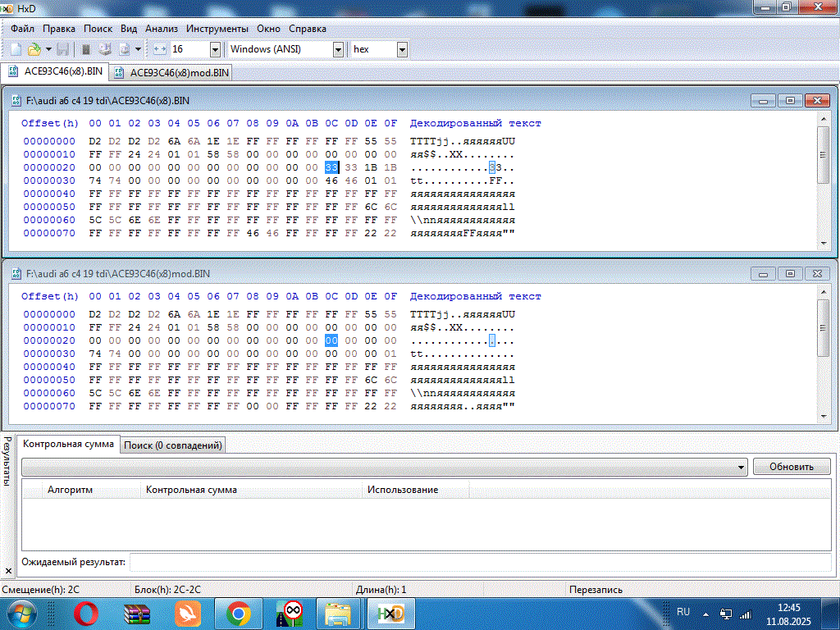
Task: Switch to the ACE93C46(x8)mod.BIN tab
Action: pos(171,73)
